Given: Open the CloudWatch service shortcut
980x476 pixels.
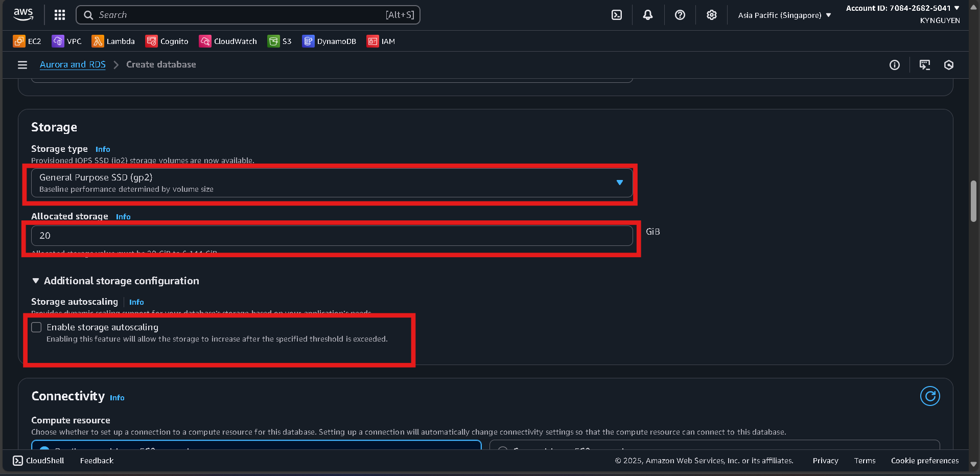Looking at the screenshot, I should click(228, 41).
